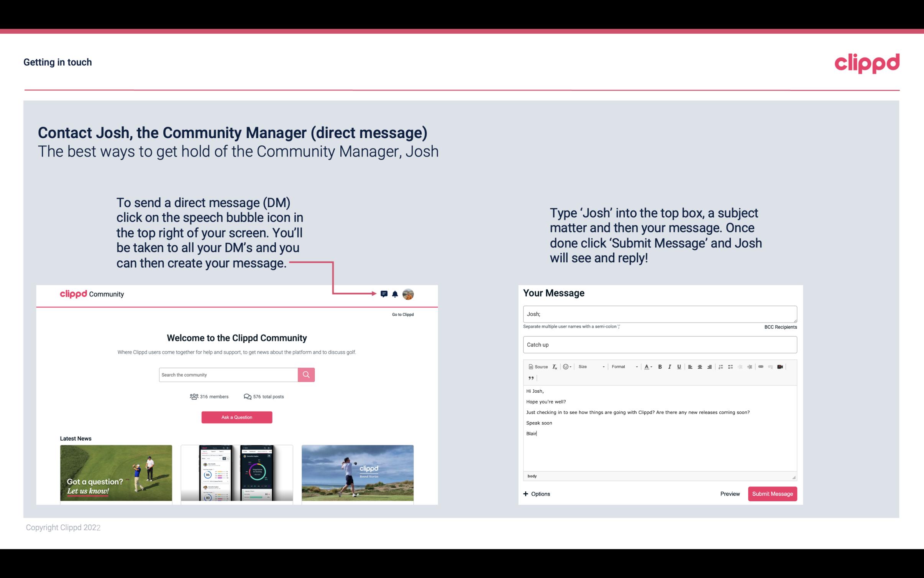Click Ask a Question button

pyautogui.click(x=237, y=416)
